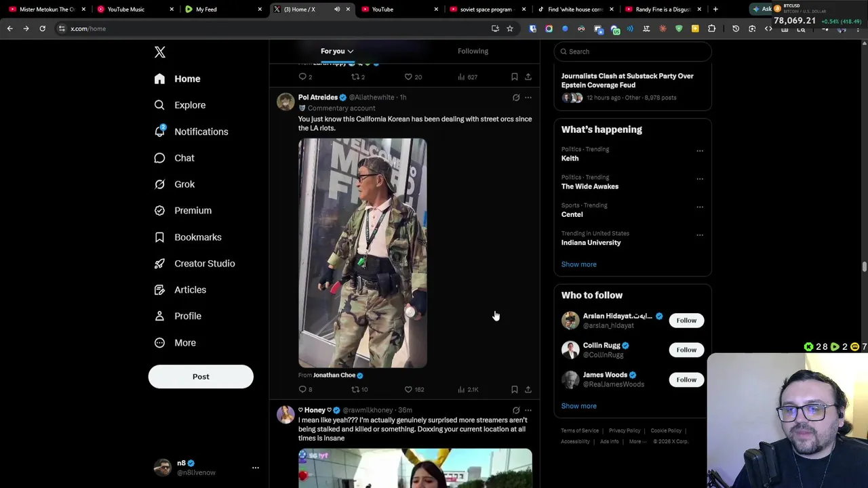Expand the footer More menu
Screen dimensions: 868x488
click(637, 442)
